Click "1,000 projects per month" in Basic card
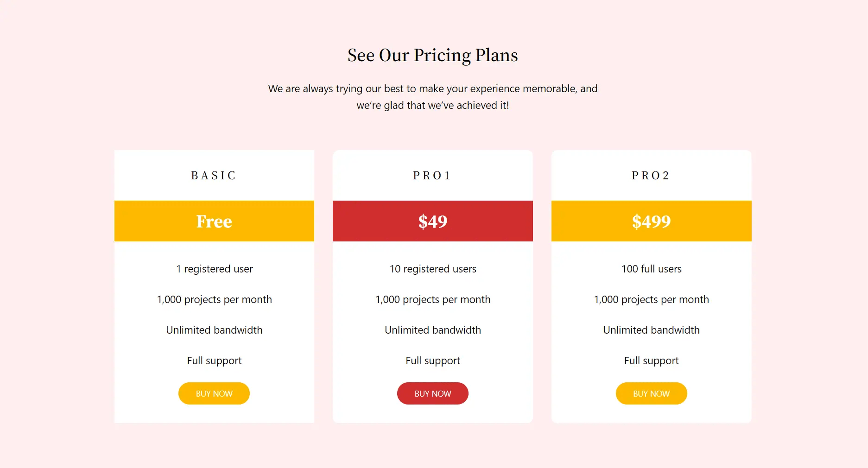Viewport: 868px width, 468px height. coord(214,299)
